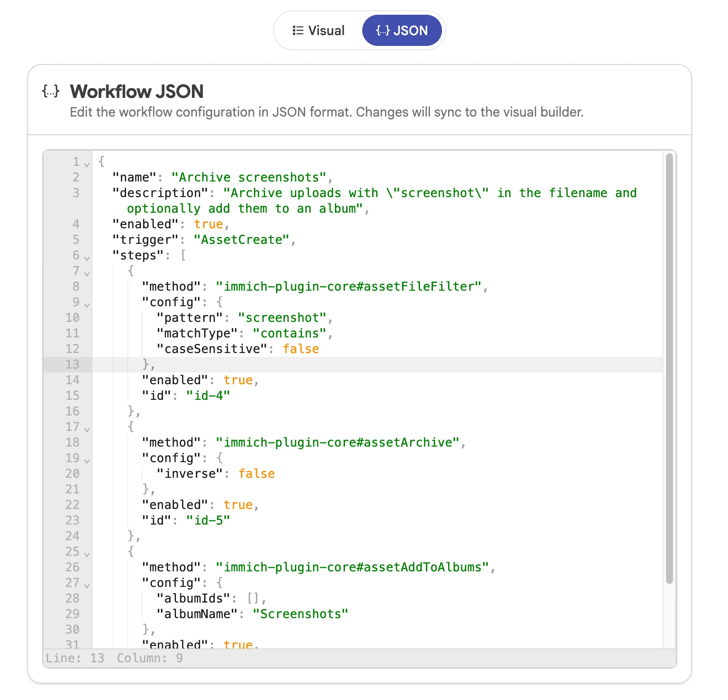The image size is (728, 700).
Task: Click the "Screenshots" albumName value
Action: 301,614
